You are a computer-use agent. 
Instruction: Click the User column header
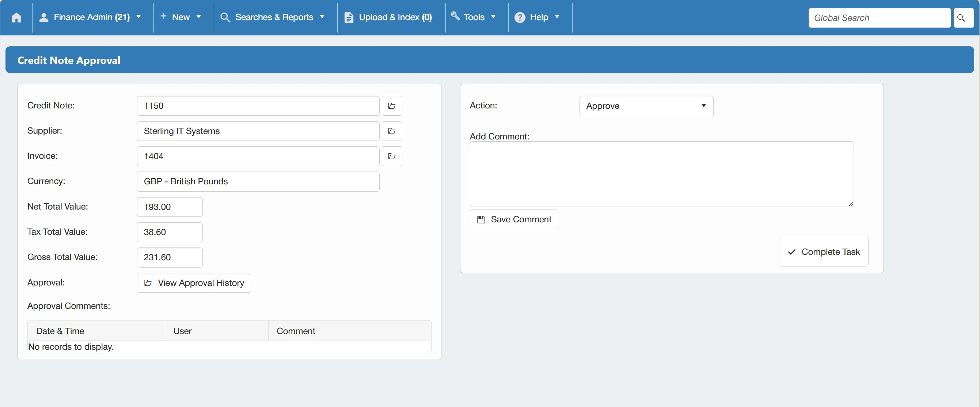(216, 331)
